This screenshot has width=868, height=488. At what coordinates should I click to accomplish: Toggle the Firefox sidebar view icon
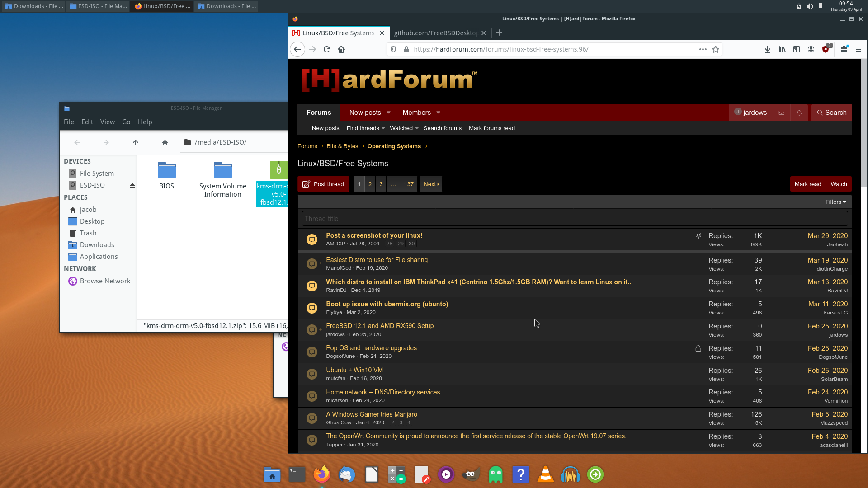point(797,49)
